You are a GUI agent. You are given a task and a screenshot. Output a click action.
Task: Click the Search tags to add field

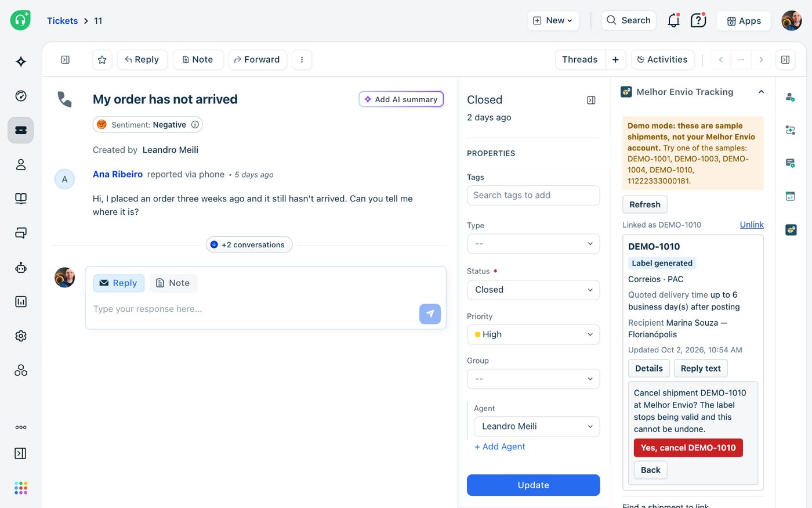(533, 196)
